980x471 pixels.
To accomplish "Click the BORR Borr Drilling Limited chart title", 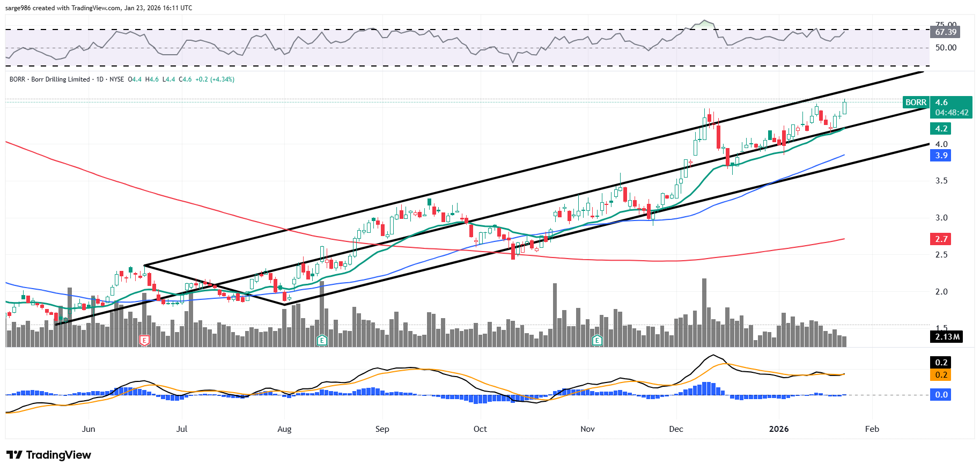I will pos(50,79).
